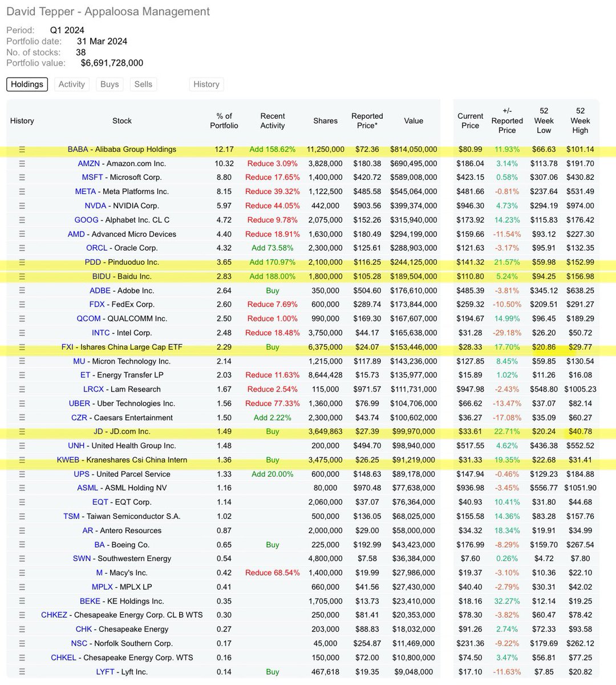This screenshot has height=685, width=616.
Task: Open ASML - ASML Holding NV link
Action: [122, 488]
